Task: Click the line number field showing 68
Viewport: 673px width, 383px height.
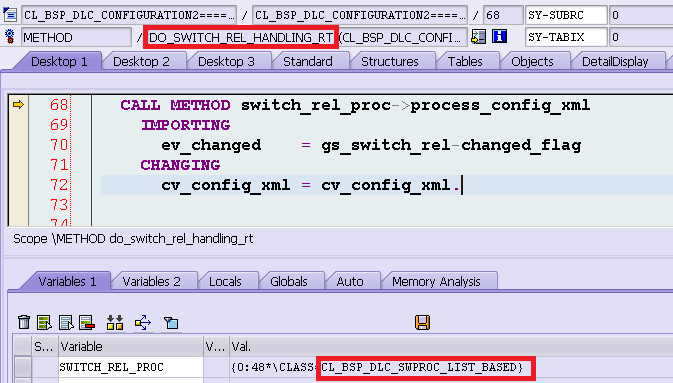Action: 503,15
